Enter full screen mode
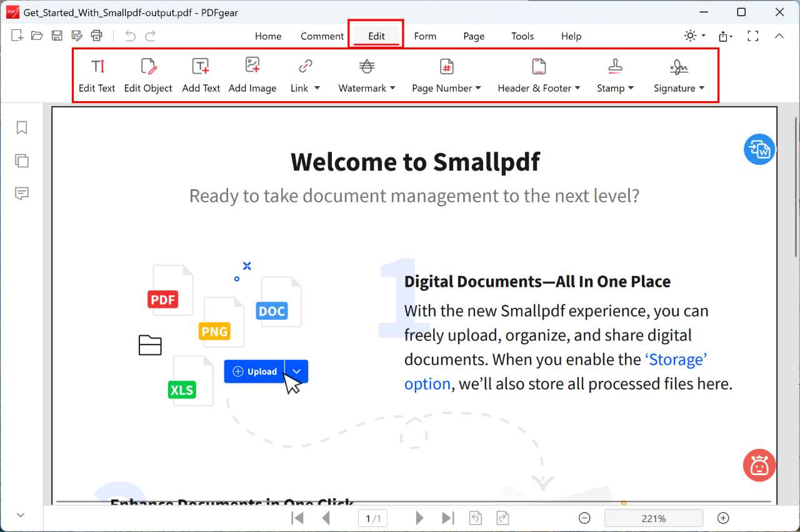800x532 pixels. (753, 36)
